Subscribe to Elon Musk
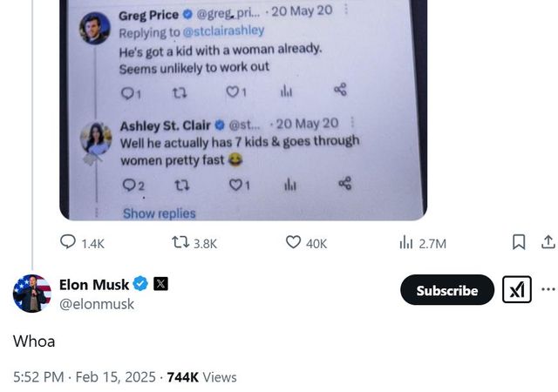 point(447,290)
